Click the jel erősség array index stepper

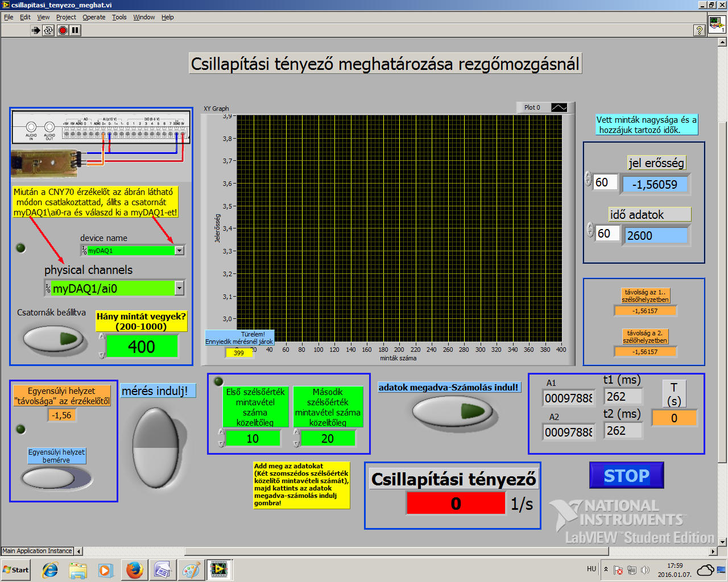tap(589, 179)
